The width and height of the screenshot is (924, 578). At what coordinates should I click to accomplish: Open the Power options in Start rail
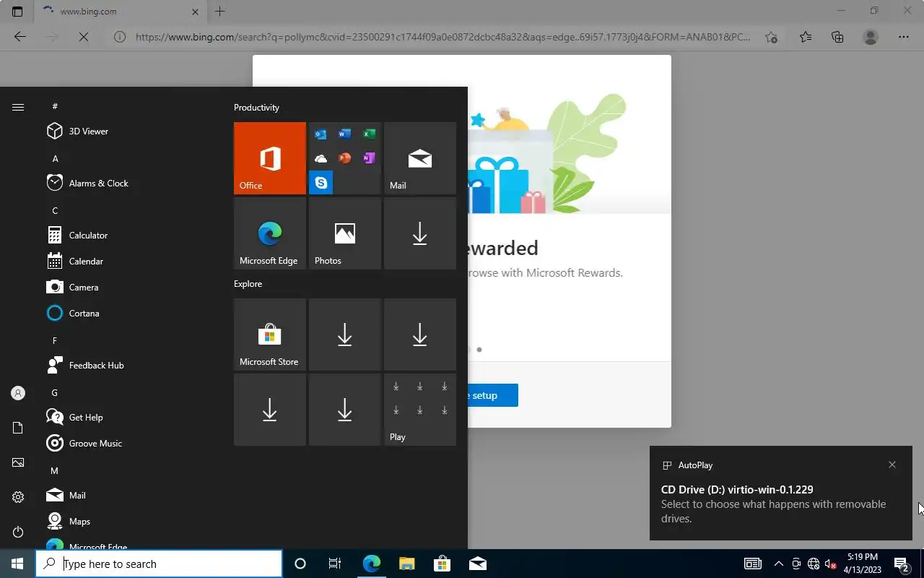18,532
